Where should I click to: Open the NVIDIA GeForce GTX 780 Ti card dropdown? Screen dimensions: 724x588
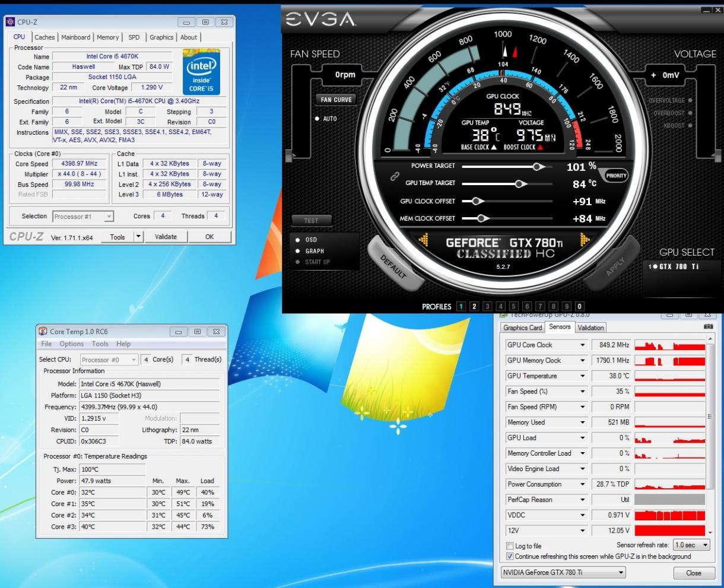pos(563,573)
